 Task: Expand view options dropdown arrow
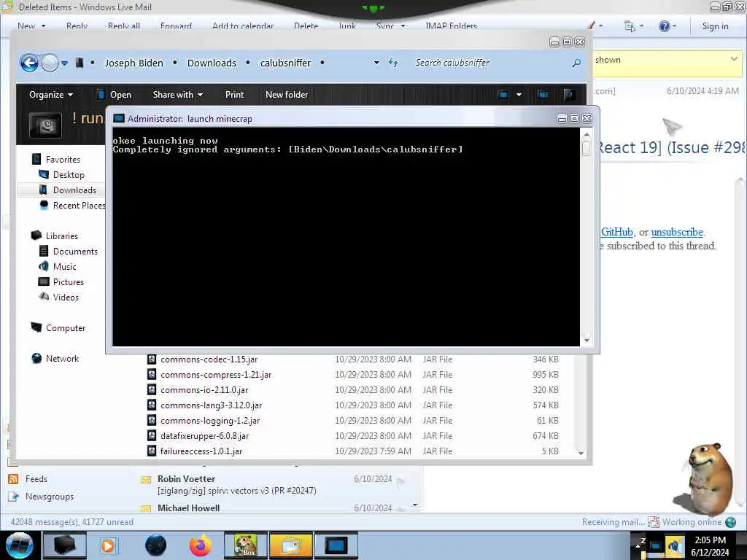click(519, 94)
